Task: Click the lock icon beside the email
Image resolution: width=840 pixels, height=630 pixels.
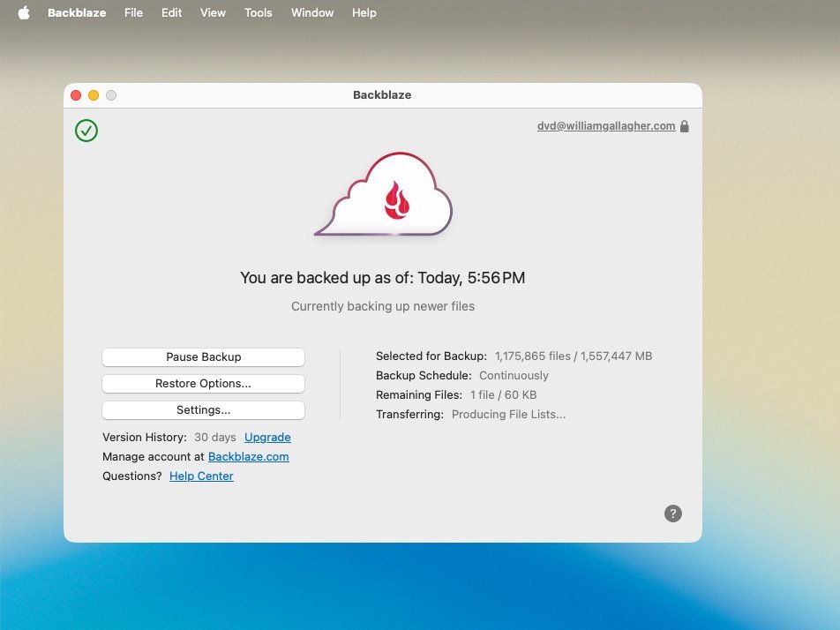Action: pyautogui.click(x=684, y=126)
